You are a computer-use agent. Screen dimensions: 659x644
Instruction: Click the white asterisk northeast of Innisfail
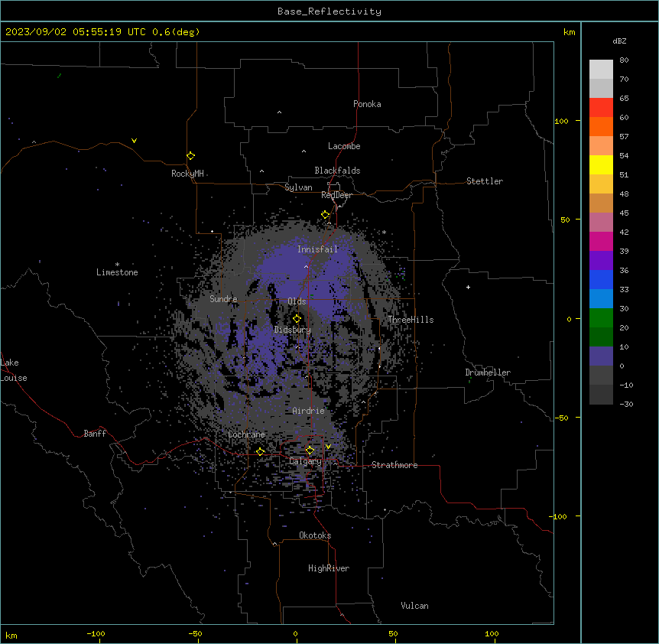pyautogui.click(x=384, y=232)
